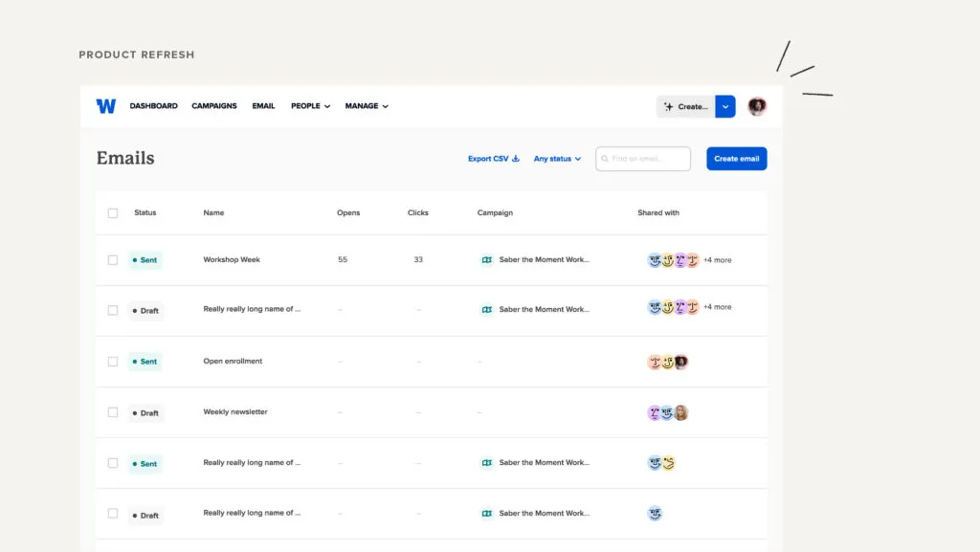Click the Create... button
The height and width of the screenshot is (552, 980).
686,107
